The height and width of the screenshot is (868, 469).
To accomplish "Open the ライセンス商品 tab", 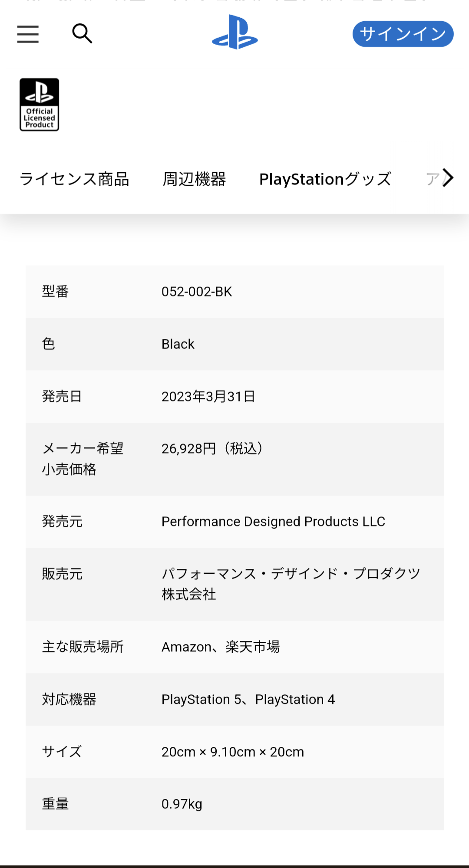I will coord(74,179).
